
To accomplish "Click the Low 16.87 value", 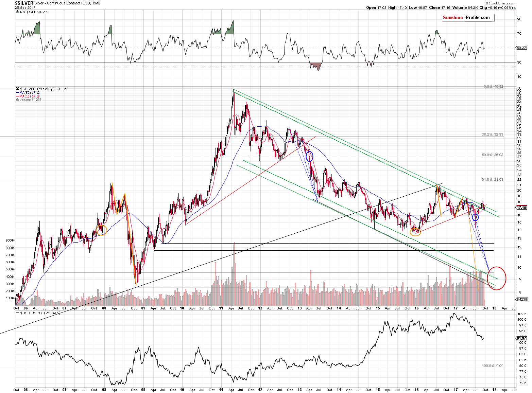I will tap(418, 7).
